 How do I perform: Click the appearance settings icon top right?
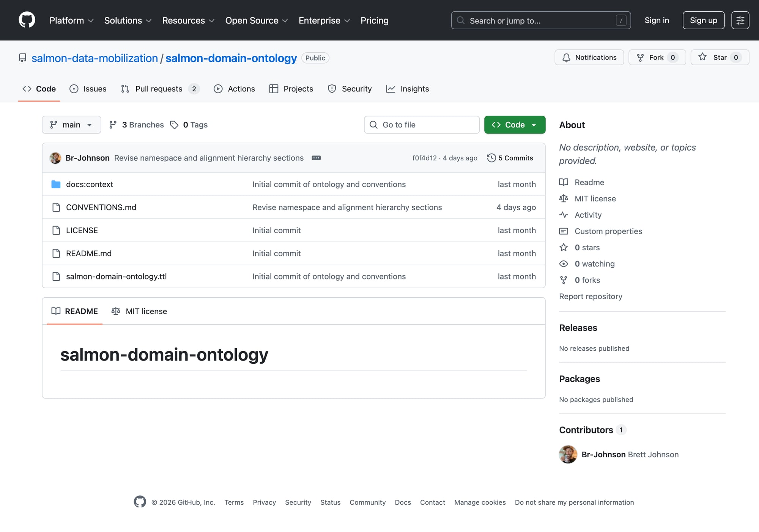pos(740,20)
